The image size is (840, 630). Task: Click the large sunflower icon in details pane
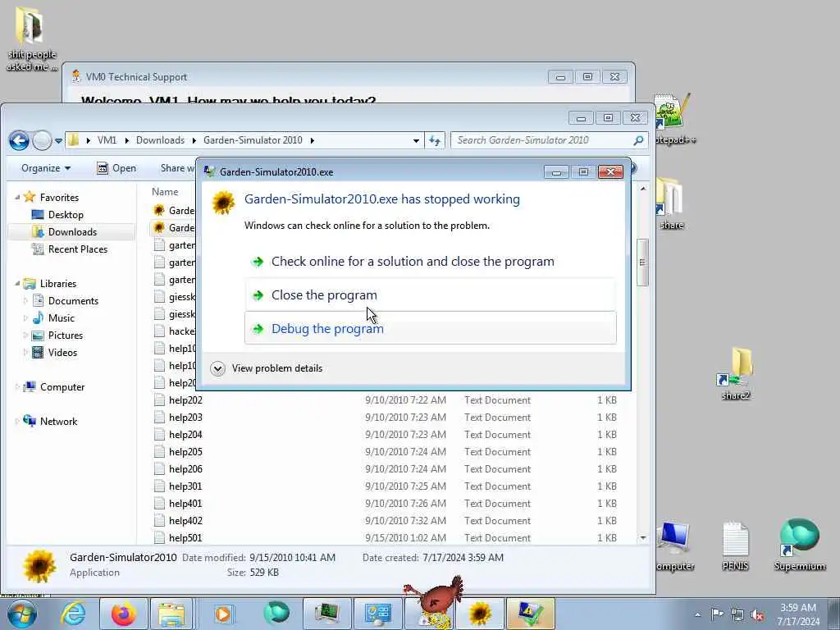(39, 566)
